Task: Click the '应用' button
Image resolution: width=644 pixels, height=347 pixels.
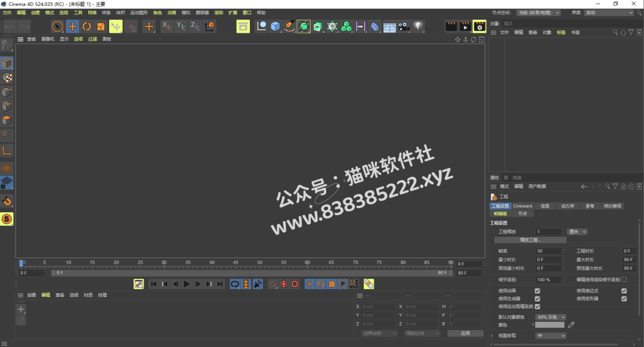Action: [x=465, y=333]
